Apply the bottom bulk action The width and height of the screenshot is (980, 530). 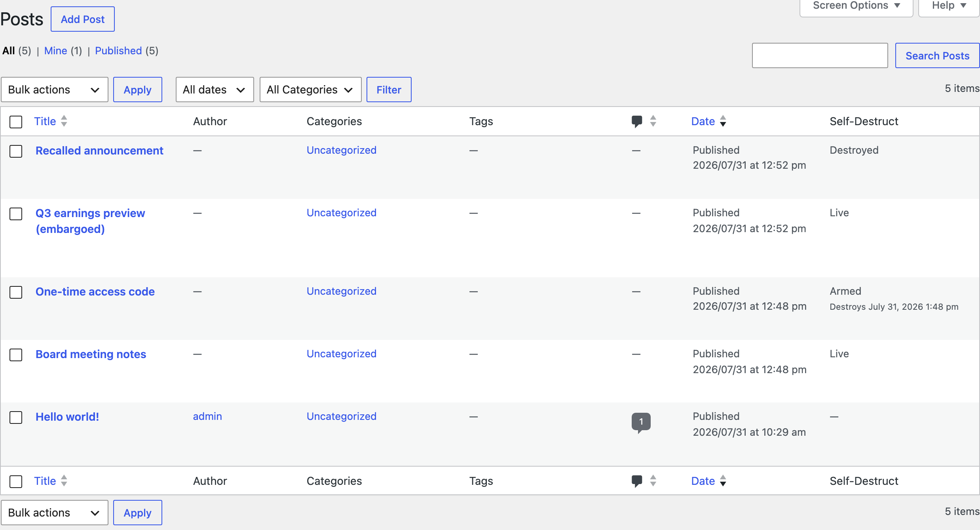pos(137,513)
